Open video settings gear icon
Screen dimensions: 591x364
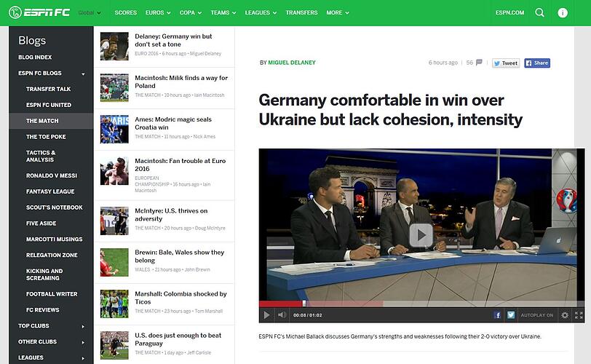coord(565,315)
